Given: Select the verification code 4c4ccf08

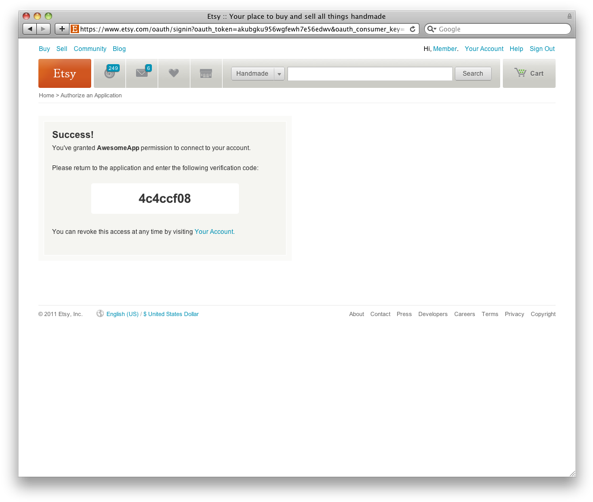Looking at the screenshot, I should 165,199.
